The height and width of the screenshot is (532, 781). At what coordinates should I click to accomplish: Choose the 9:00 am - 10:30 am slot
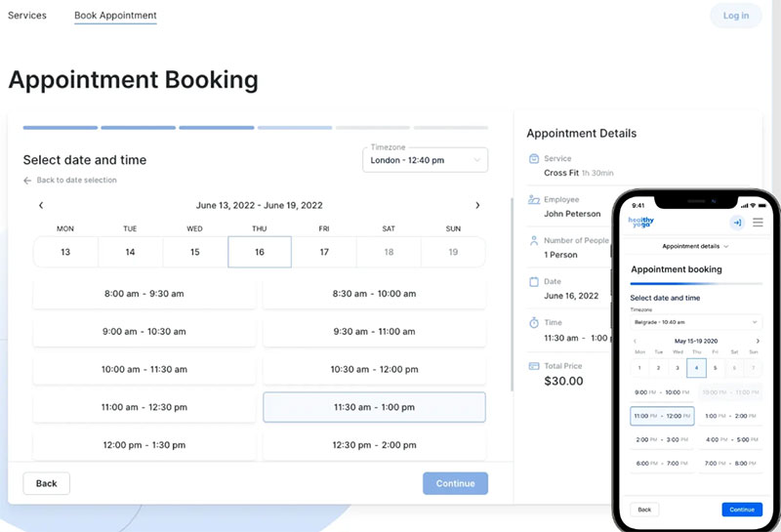click(x=144, y=332)
